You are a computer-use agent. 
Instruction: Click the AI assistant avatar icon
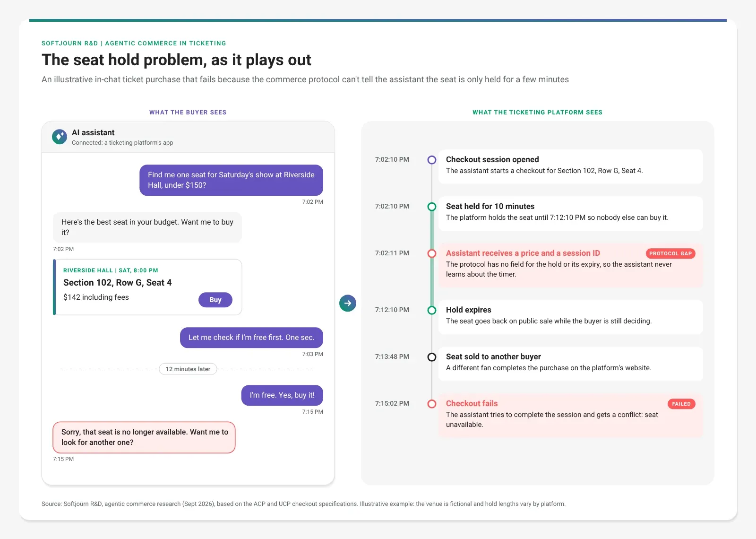(x=60, y=137)
